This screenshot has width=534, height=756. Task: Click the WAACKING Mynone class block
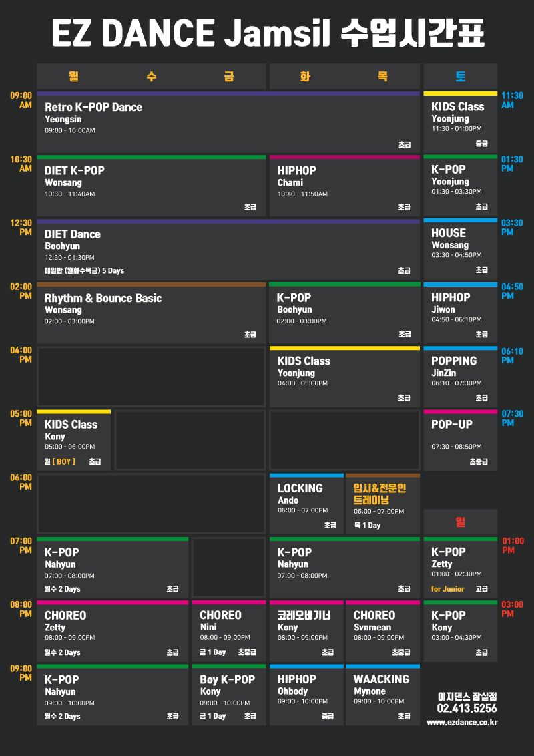[382, 695]
